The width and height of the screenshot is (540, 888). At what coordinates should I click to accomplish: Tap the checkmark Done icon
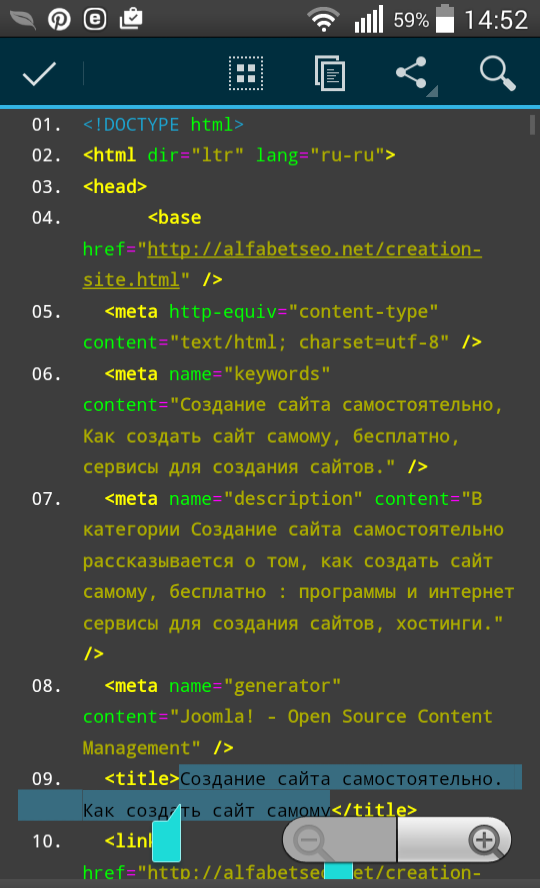click(x=39, y=74)
